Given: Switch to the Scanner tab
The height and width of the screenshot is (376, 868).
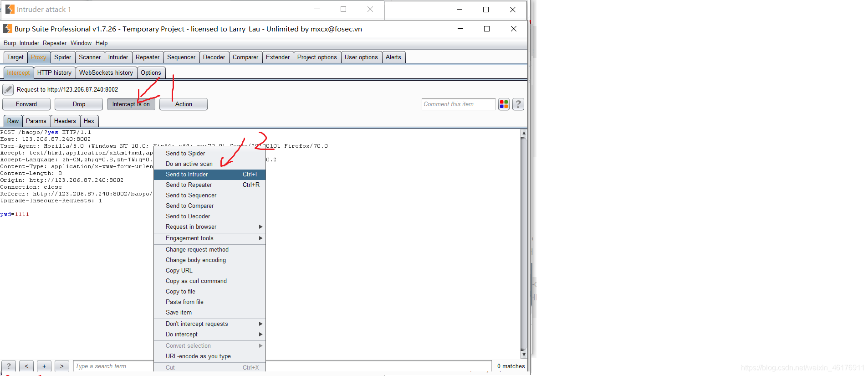Looking at the screenshot, I should [90, 57].
